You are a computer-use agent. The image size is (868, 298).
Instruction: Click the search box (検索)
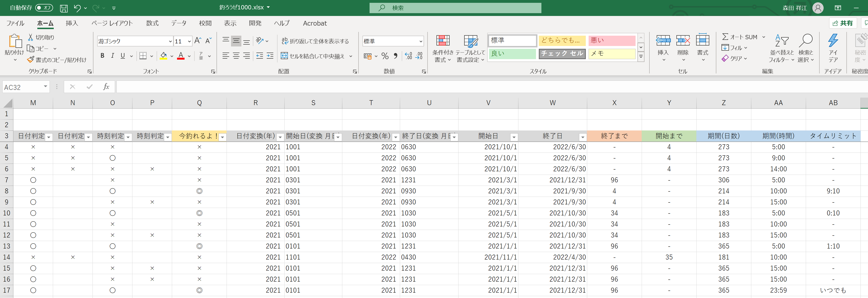click(x=455, y=8)
